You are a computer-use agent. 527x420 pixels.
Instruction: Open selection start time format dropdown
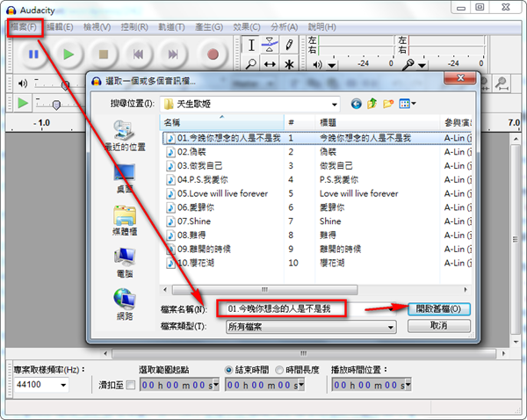point(216,384)
